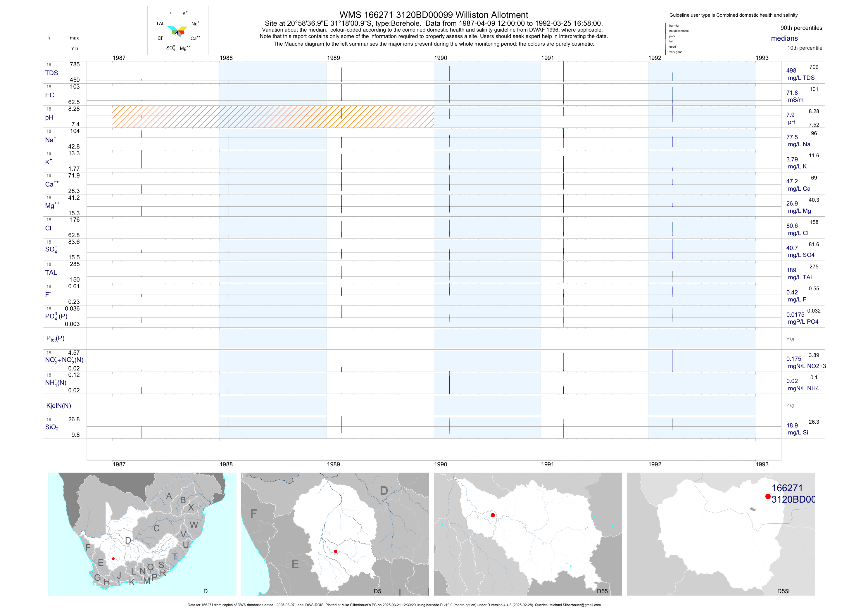Image resolution: width=868 pixels, height=614 pixels.
Task: Open the South Africa drainage regions map
Action: click(142, 534)
